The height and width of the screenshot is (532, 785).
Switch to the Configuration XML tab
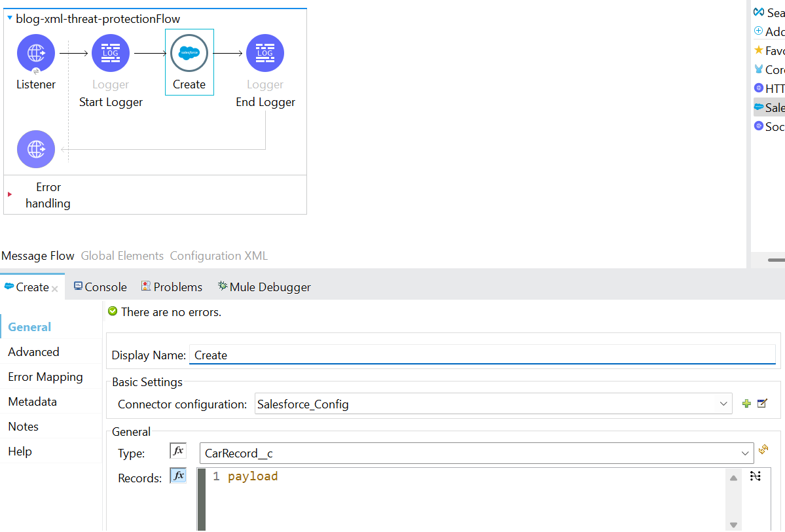click(219, 255)
